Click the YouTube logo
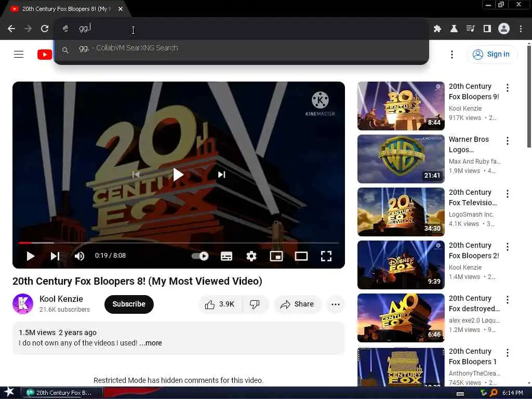Viewport: 532px width, 399px height. (x=45, y=54)
